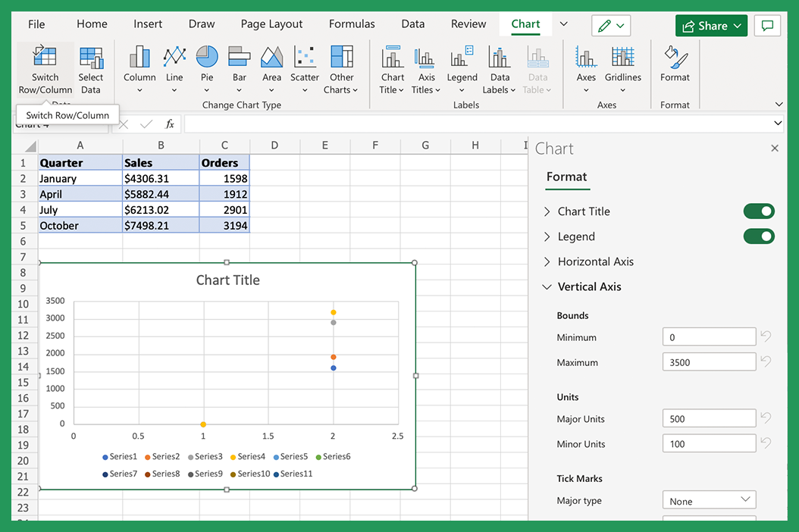Disable the Chart Title toggle

(759, 211)
